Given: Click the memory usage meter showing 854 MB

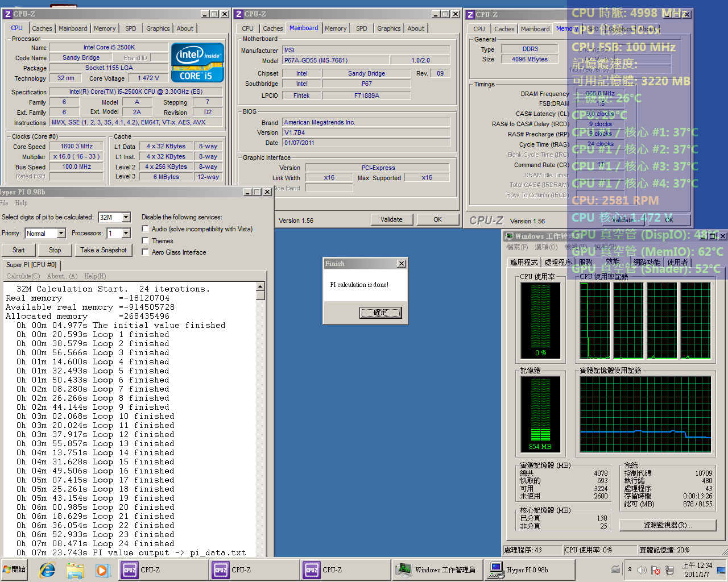Looking at the screenshot, I should click(x=540, y=414).
